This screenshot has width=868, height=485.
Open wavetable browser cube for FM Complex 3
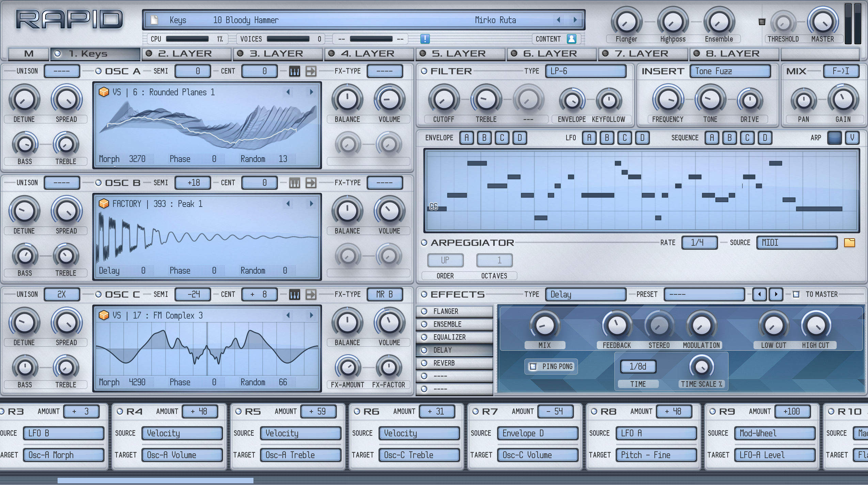coord(104,315)
